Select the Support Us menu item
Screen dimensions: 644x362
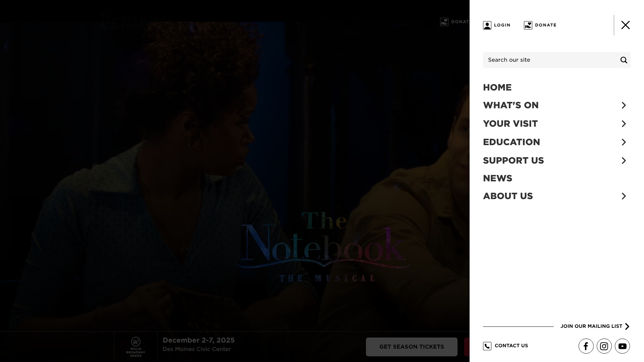point(513,161)
